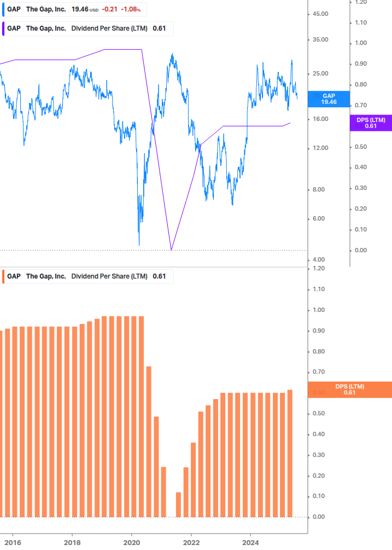Click the -0.21 price change value
The image size is (392, 550).
pos(110,9)
